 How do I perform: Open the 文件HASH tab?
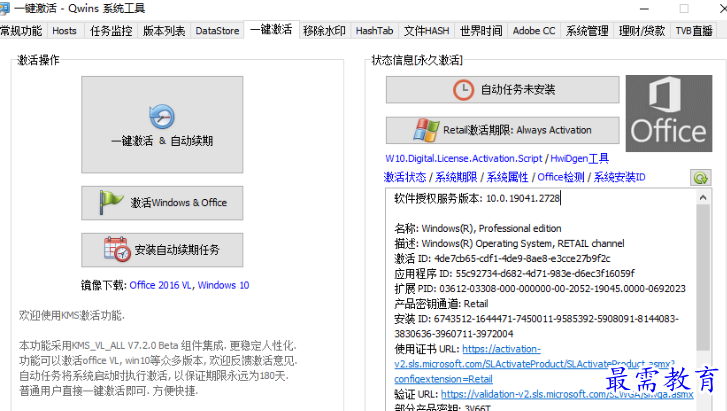tap(426, 31)
